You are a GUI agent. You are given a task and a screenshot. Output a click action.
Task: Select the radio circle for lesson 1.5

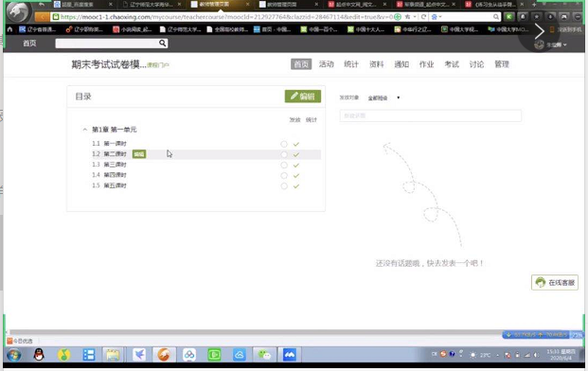click(284, 185)
